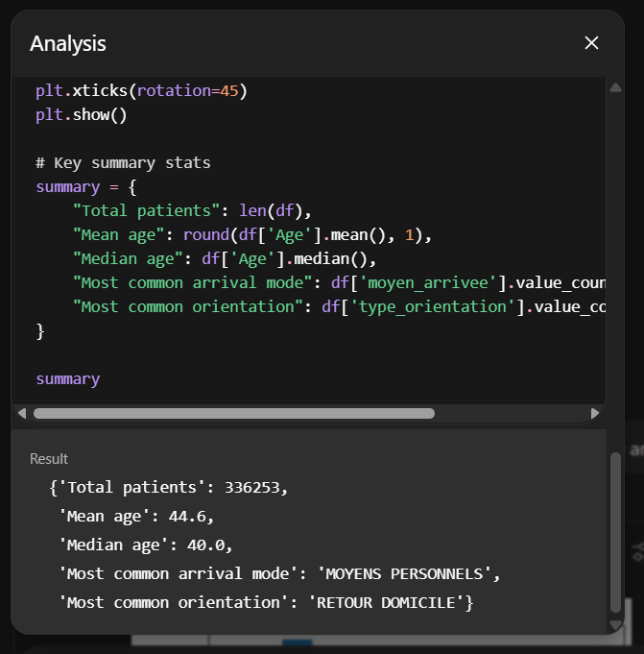The width and height of the screenshot is (644, 654).
Task: Click the scroll-down arrow at panel bottom
Action: [x=615, y=625]
